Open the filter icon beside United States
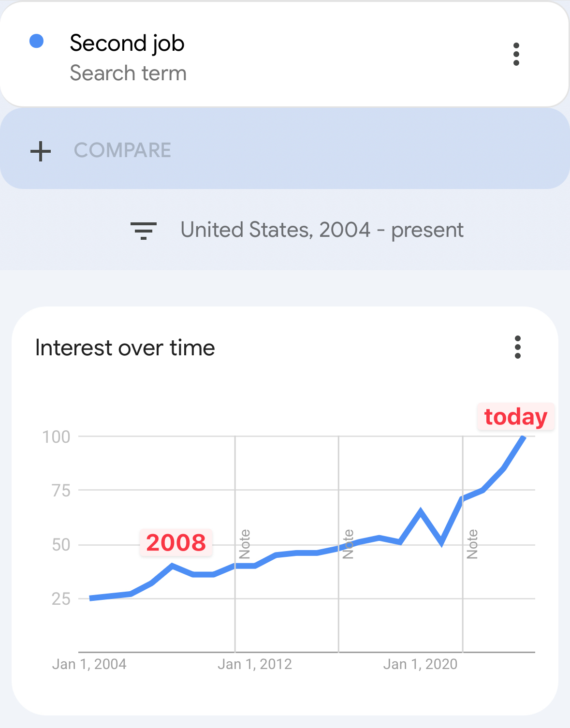570x728 pixels. pyautogui.click(x=144, y=231)
